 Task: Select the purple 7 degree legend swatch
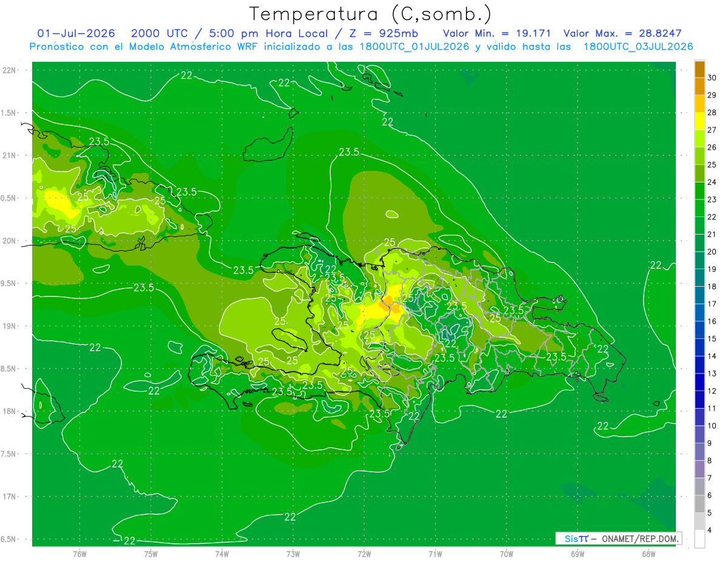pos(699,469)
